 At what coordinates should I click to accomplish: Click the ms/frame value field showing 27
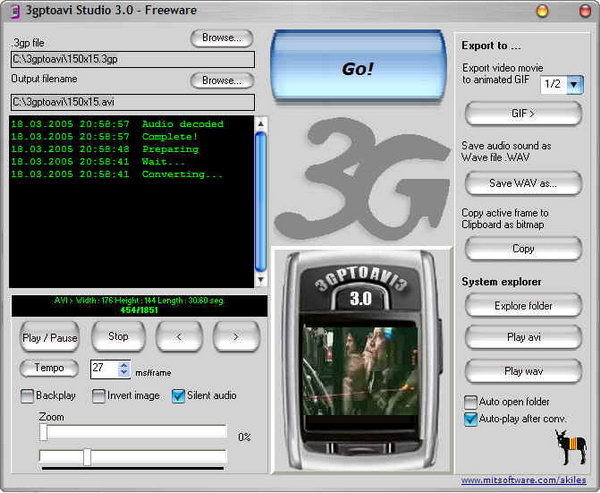tap(105, 369)
